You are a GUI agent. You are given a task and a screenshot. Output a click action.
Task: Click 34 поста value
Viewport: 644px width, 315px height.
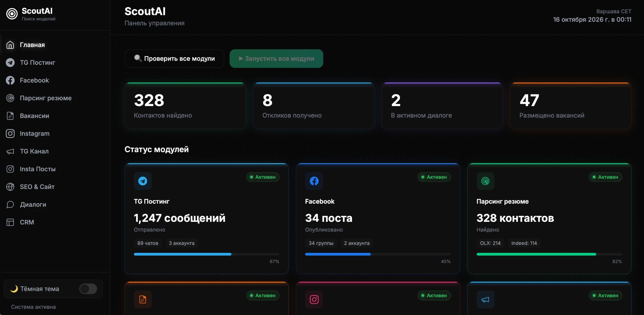coord(329,218)
